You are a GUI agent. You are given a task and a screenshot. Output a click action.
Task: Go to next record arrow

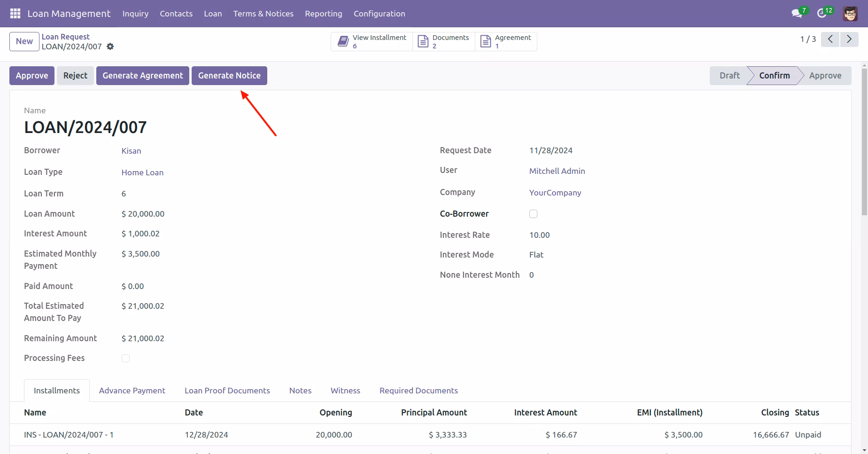849,39
